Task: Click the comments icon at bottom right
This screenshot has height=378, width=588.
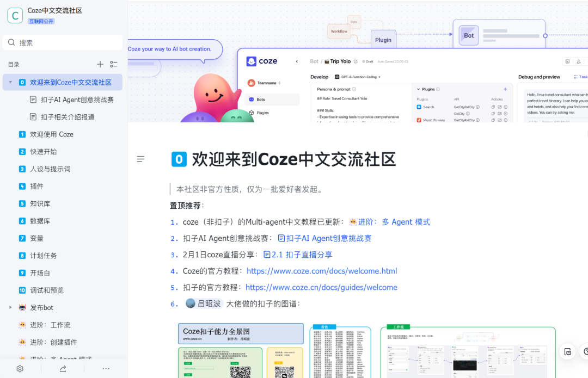Action: (x=567, y=351)
